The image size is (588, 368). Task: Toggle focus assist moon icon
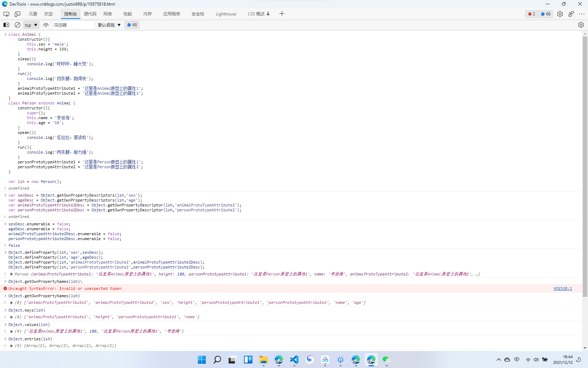coord(579,360)
